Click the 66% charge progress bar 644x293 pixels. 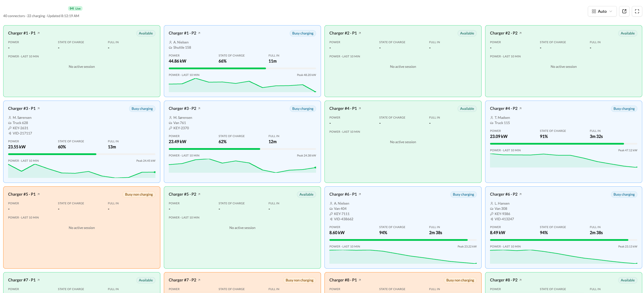(x=242, y=68)
